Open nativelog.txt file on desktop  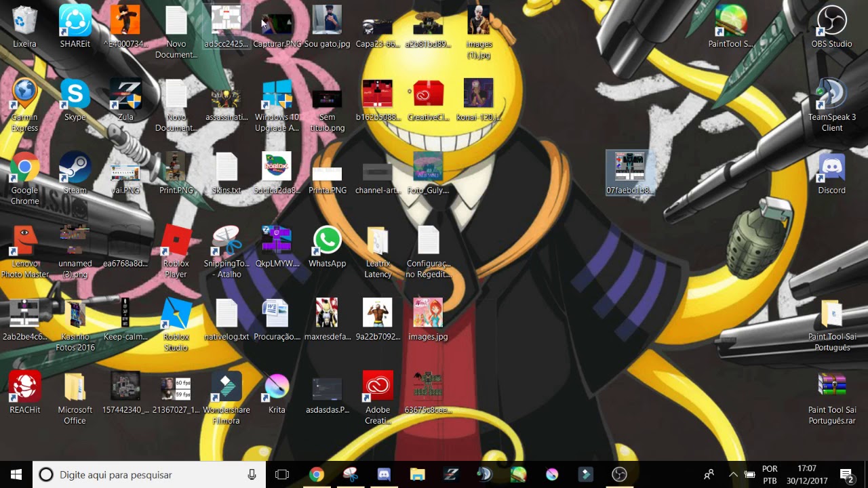[226, 320]
